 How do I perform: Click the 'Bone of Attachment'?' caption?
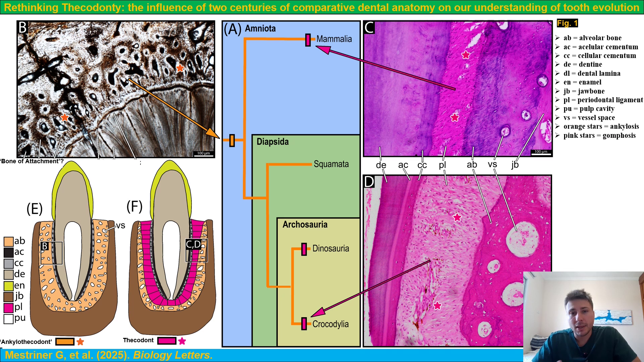[x=32, y=161]
